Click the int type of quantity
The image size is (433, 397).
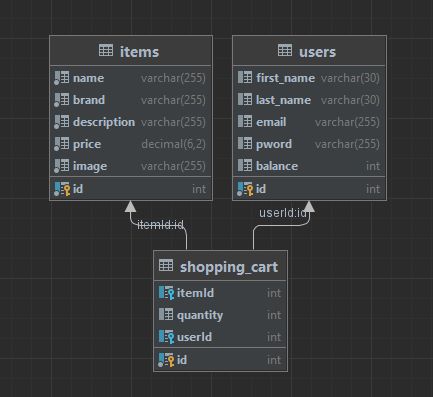pyautogui.click(x=274, y=315)
